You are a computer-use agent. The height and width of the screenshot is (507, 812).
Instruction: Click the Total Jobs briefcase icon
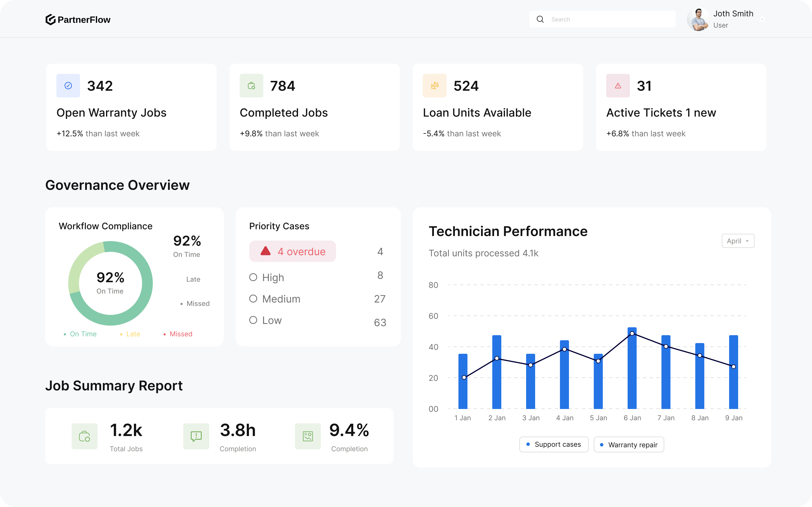pyautogui.click(x=84, y=436)
